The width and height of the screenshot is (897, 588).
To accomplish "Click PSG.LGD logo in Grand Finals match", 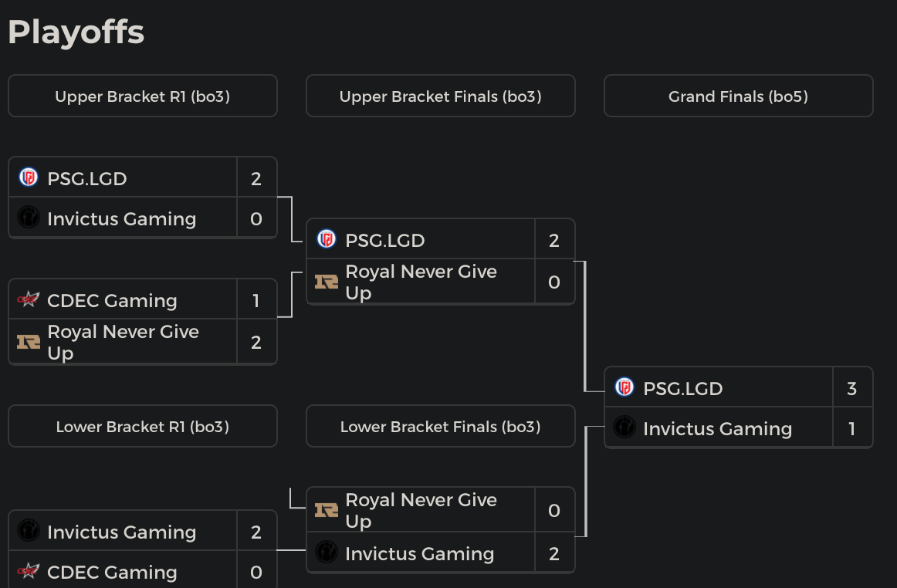I will (625, 387).
